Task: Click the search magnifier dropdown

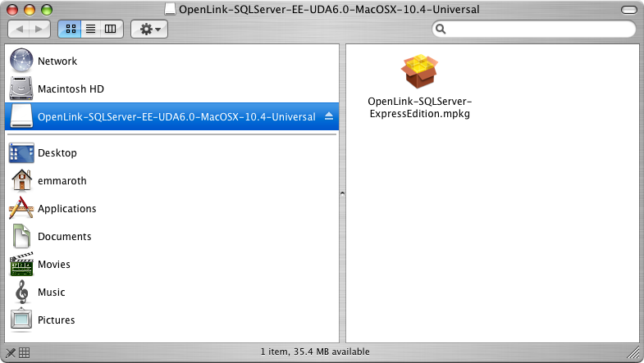Action: point(441,29)
